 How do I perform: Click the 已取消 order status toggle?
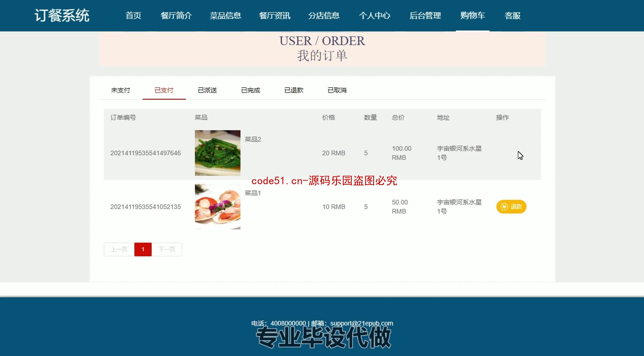coord(337,90)
